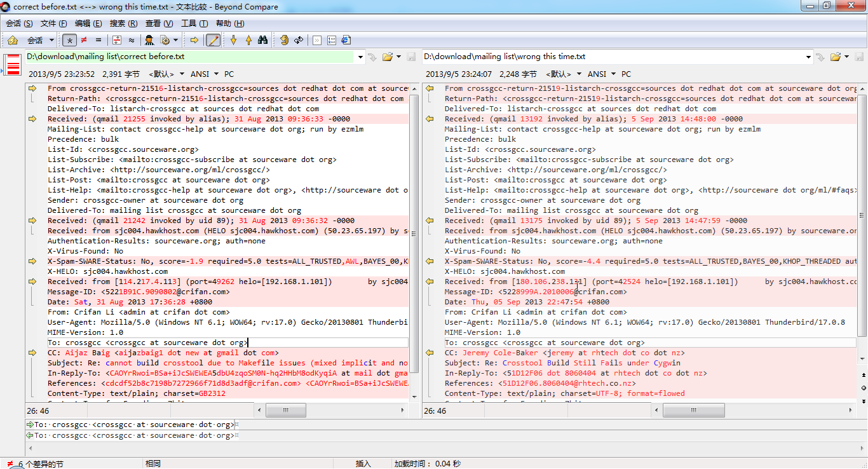868x469 pixels.
Task: Click the swap sides icon
Action: coord(297,40)
